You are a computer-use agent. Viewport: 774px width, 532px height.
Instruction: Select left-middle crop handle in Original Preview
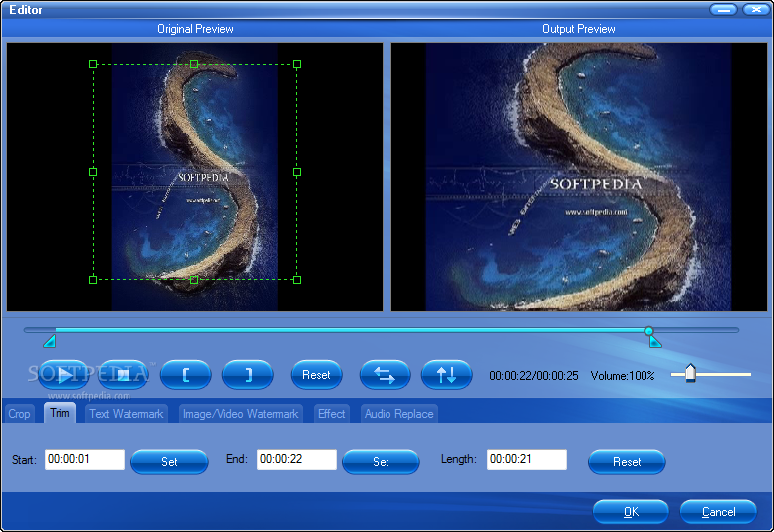click(93, 172)
